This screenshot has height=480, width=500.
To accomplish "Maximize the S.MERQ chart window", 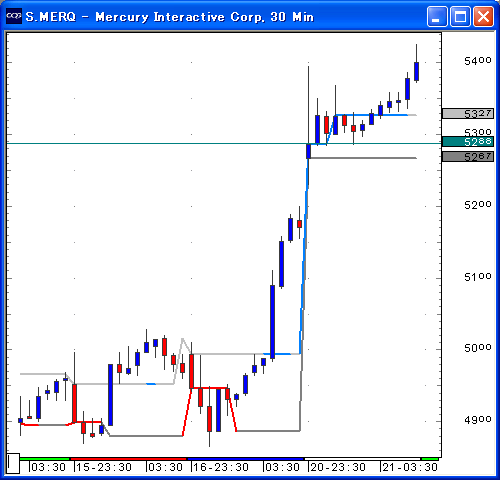I will (x=460, y=16).
